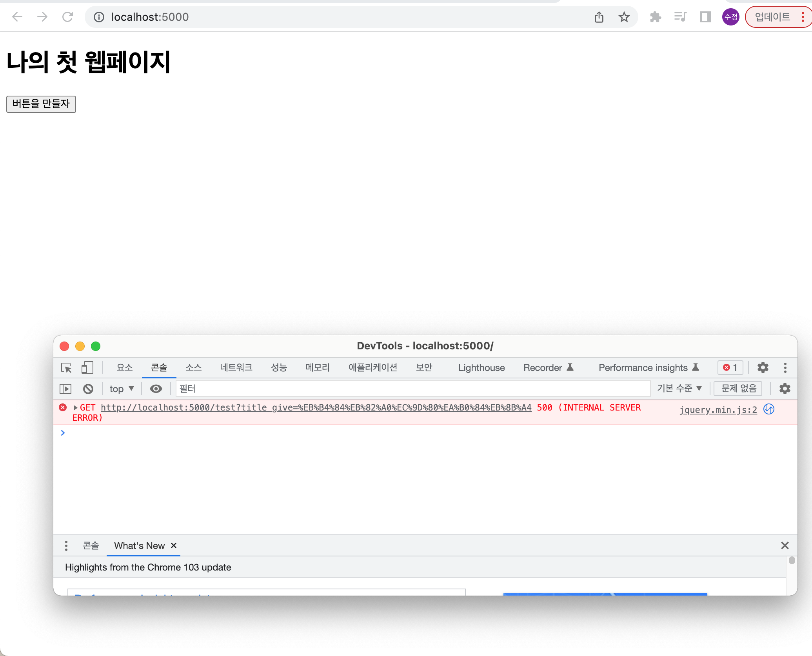
Task: Switch to the 요소 tab
Action: click(125, 367)
